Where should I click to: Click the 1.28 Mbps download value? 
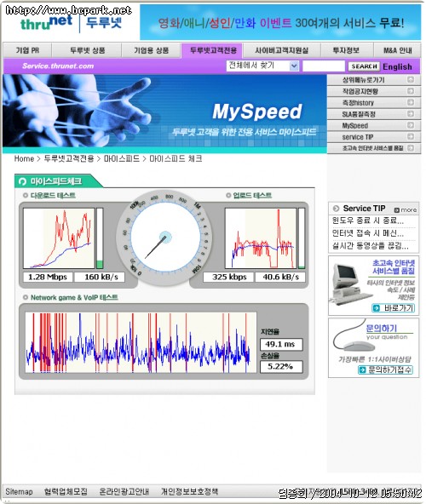point(48,277)
